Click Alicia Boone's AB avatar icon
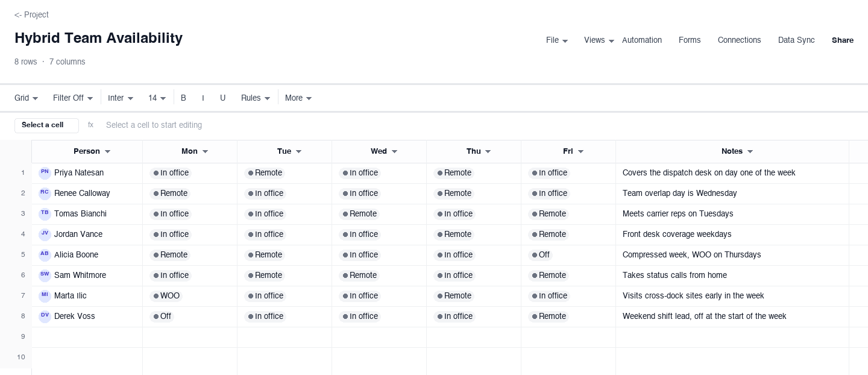 tap(45, 255)
